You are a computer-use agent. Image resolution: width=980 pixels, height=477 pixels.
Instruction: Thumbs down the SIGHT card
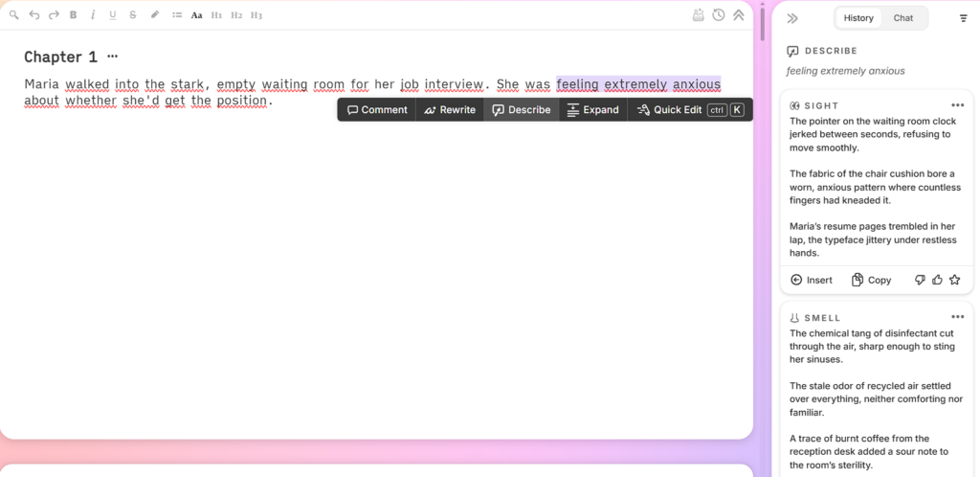point(920,280)
